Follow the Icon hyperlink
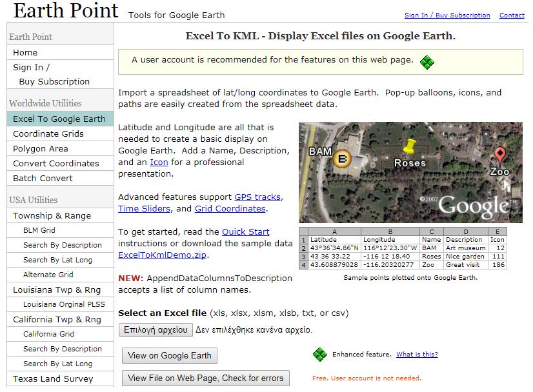Screen dimensions: 533x392 [159, 162]
